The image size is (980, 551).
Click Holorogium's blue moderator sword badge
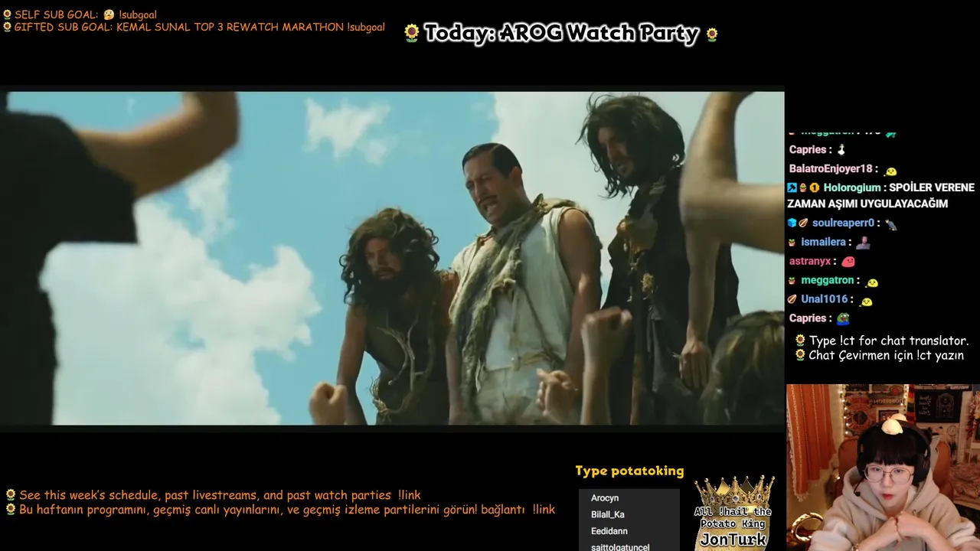[x=792, y=187]
